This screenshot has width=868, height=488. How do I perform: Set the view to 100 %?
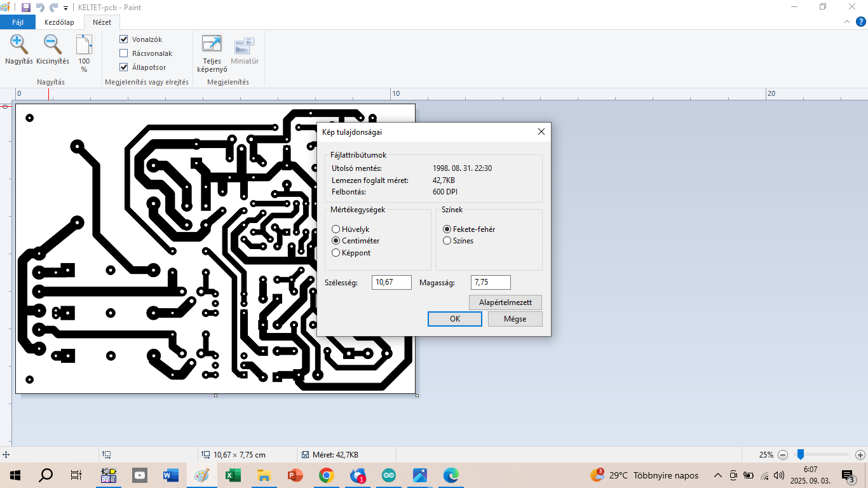[84, 53]
